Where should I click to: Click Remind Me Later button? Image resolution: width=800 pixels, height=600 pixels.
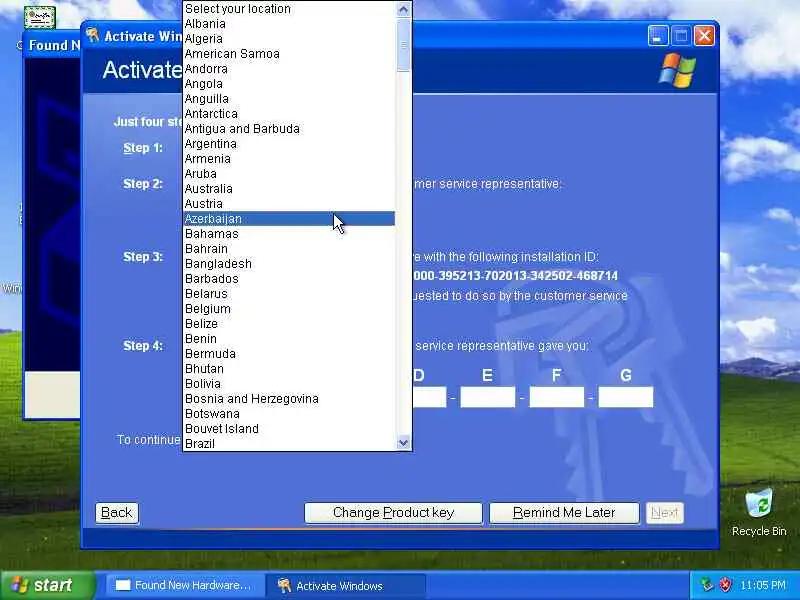point(564,513)
